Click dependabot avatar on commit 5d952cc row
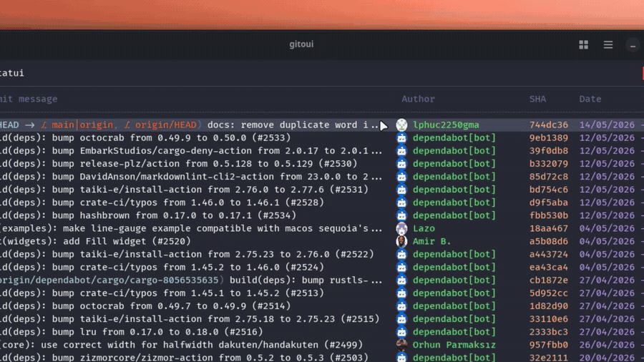644x362 pixels. tap(401, 293)
